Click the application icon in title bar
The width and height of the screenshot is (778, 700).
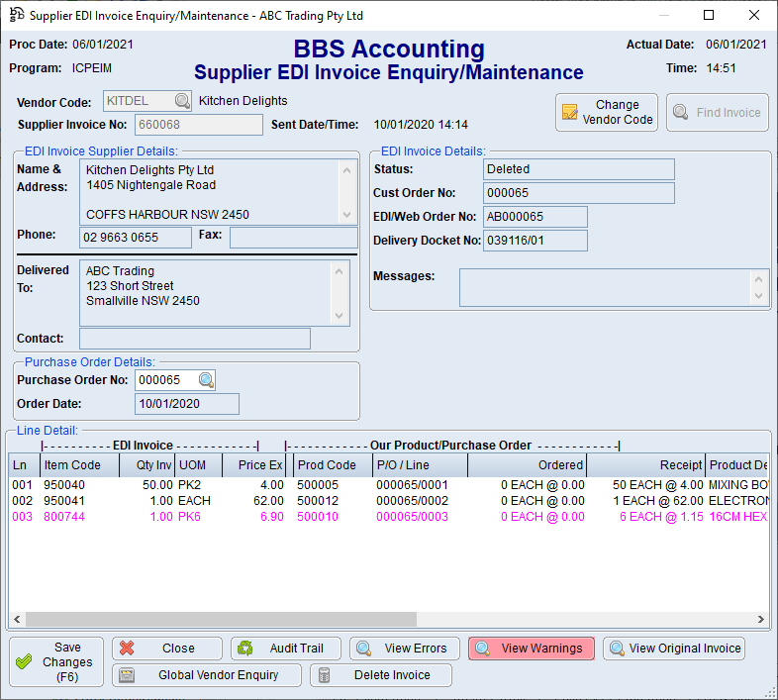pyautogui.click(x=17, y=15)
